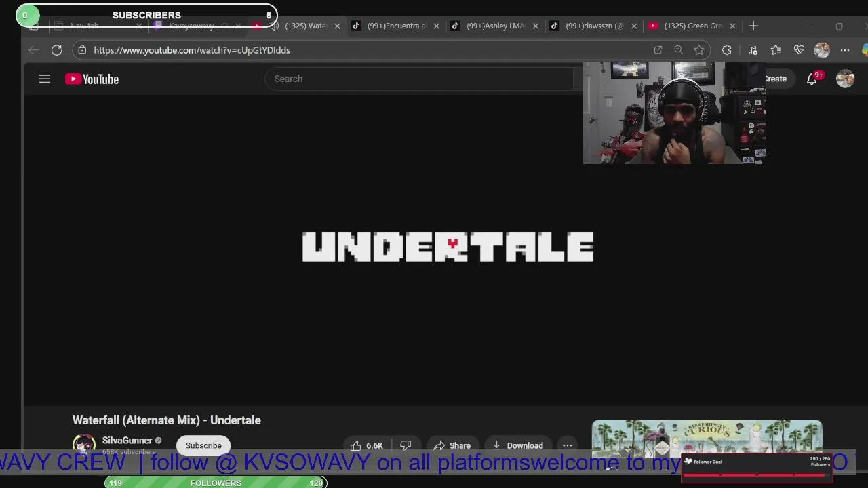Open Edge Settings and more menu
This screenshot has height=488, width=868.
[845, 50]
